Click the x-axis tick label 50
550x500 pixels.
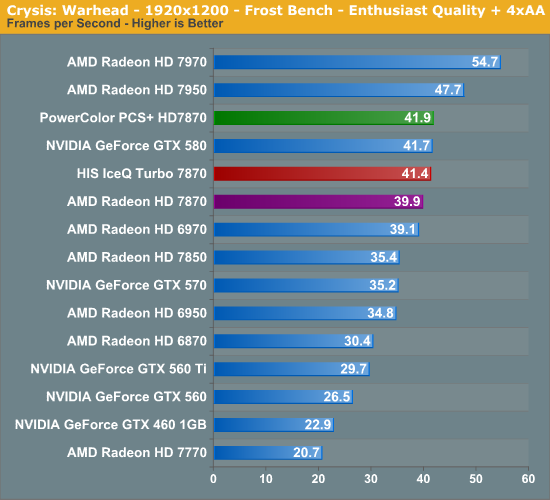[x=476, y=479]
